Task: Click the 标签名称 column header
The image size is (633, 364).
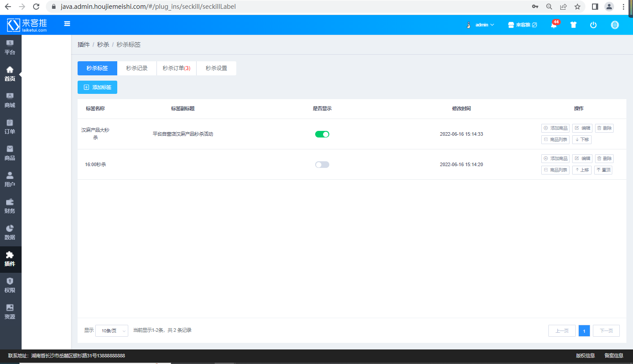Action: click(x=95, y=108)
